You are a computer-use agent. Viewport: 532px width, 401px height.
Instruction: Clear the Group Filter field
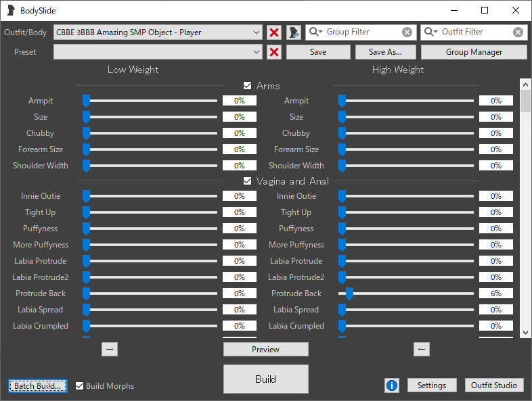click(x=407, y=32)
